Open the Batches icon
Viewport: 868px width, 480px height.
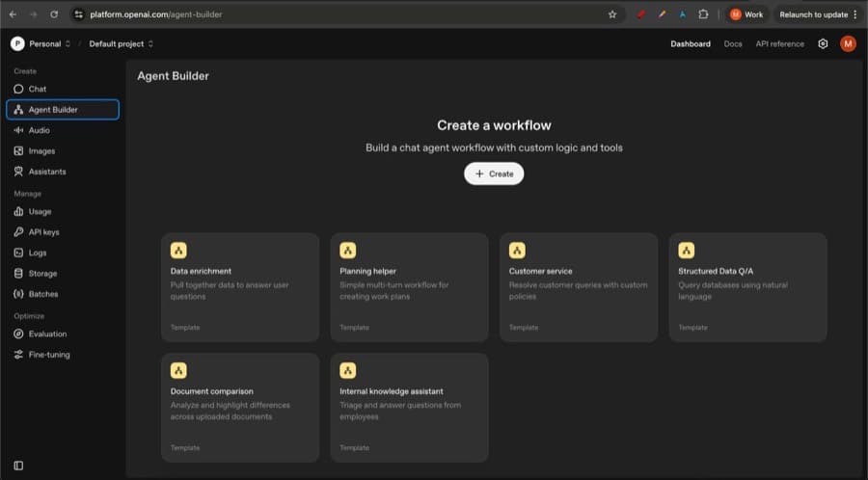tap(18, 294)
